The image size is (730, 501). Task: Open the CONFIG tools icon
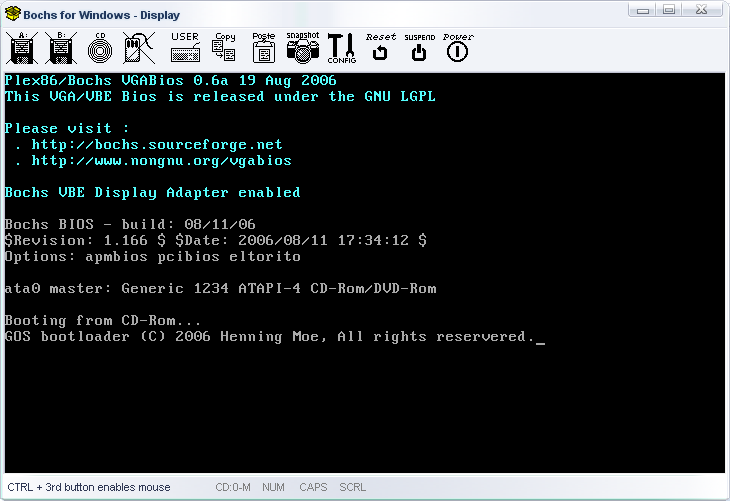coord(342,48)
